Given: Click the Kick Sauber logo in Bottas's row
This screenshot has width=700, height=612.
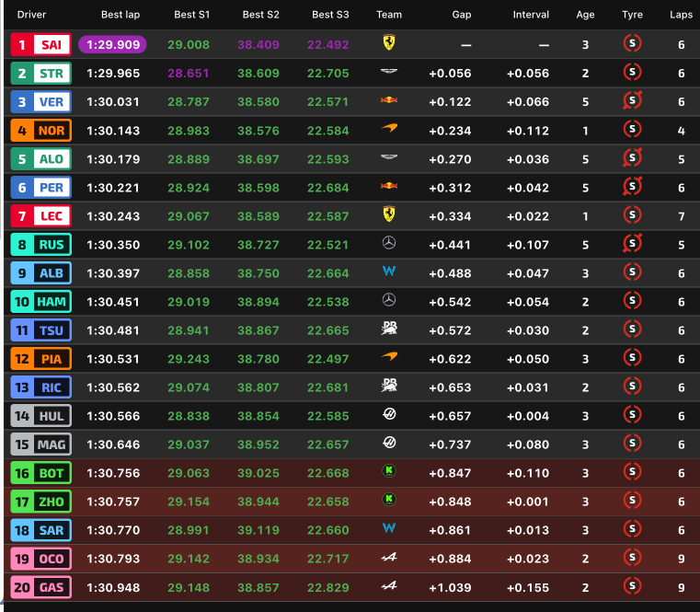Looking at the screenshot, I should tap(388, 472).
